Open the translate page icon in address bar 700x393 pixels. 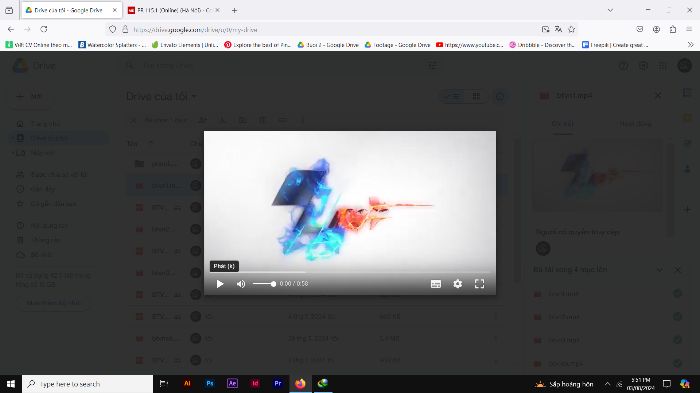click(x=558, y=29)
